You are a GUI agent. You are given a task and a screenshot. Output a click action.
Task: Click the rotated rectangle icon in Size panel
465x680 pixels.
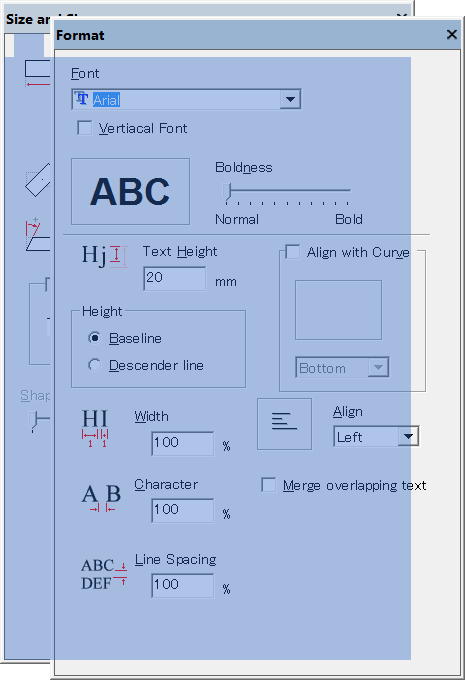38,180
